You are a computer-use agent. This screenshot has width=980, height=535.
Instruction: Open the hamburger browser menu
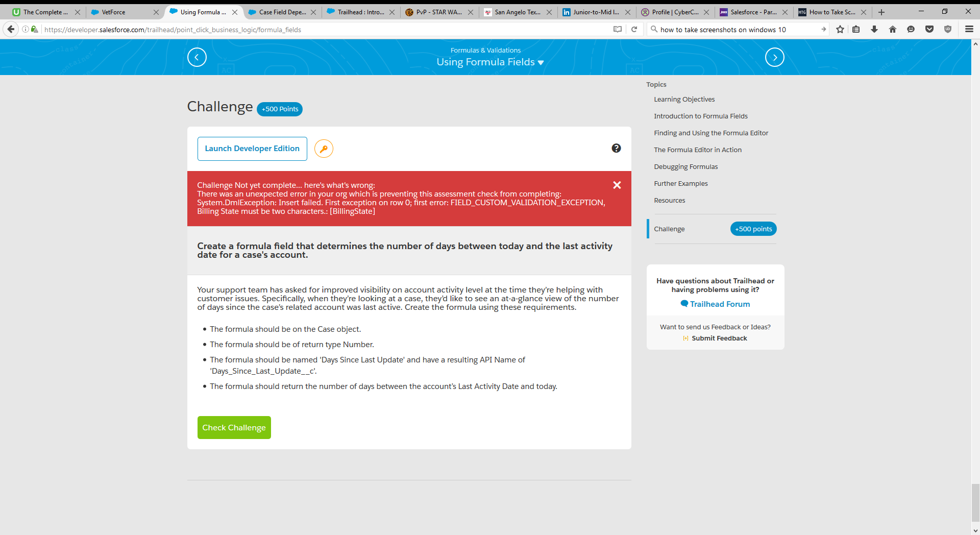point(969,30)
